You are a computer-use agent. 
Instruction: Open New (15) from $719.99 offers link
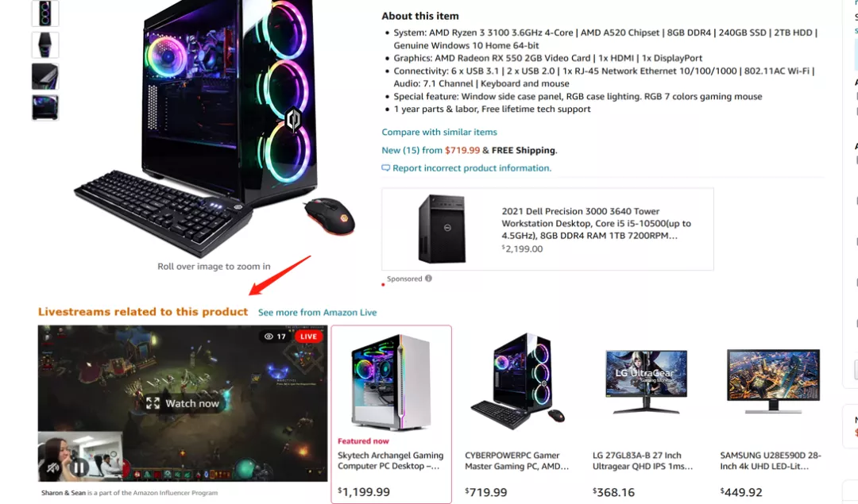tap(431, 150)
